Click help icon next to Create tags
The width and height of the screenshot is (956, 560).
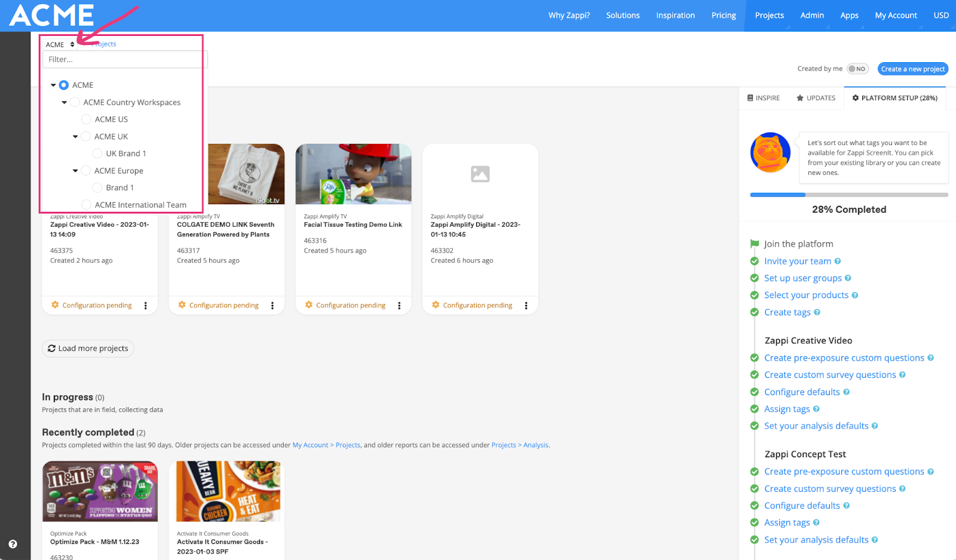[817, 312]
